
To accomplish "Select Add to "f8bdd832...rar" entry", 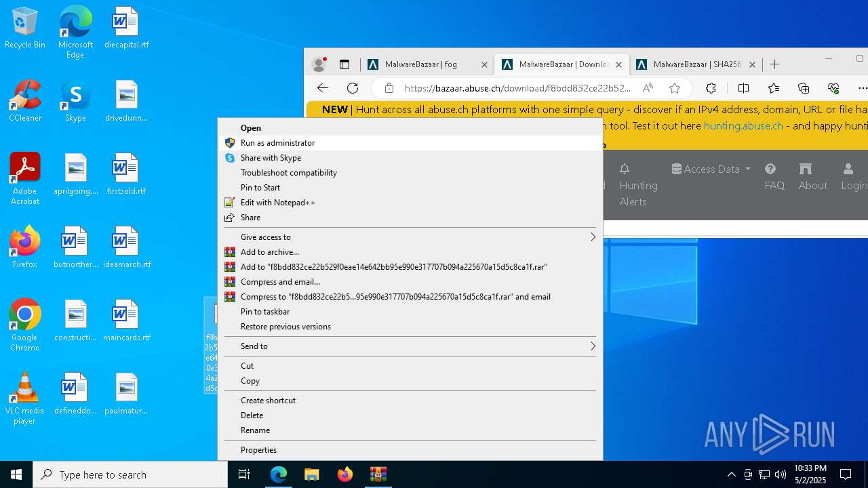I will coord(410,267).
